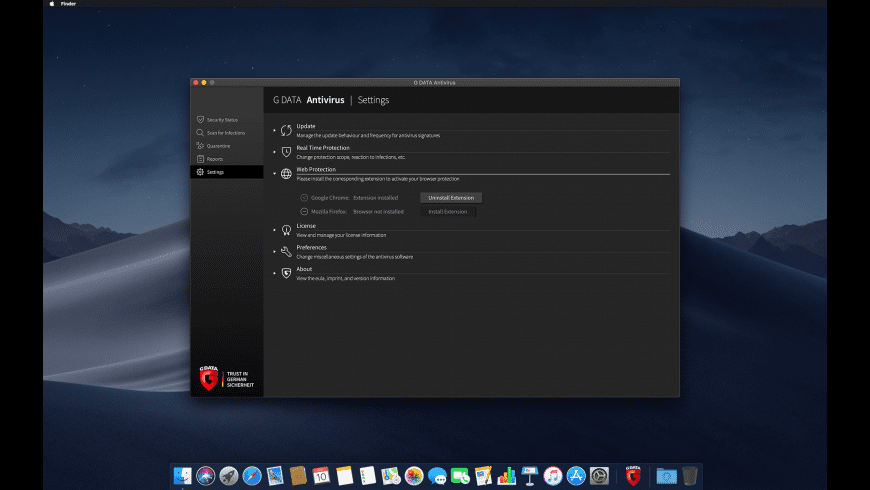Click 'Browser not installed' status text
Image resolution: width=870 pixels, height=490 pixels.
[378, 211]
